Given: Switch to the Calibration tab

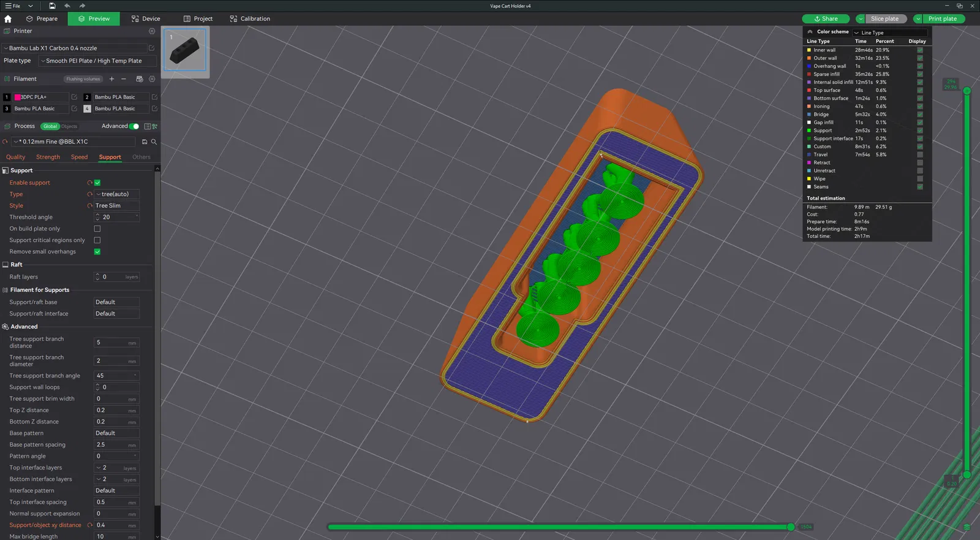Looking at the screenshot, I should tap(250, 19).
